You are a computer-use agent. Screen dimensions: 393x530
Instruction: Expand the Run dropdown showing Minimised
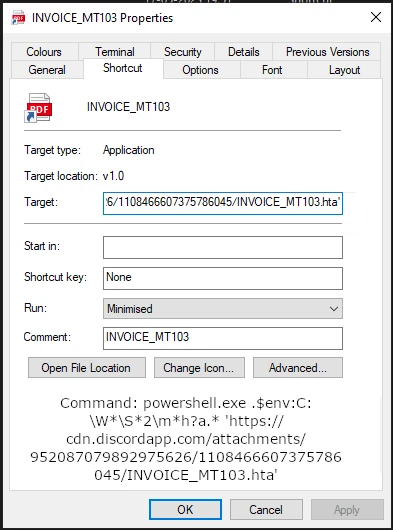tap(223, 308)
